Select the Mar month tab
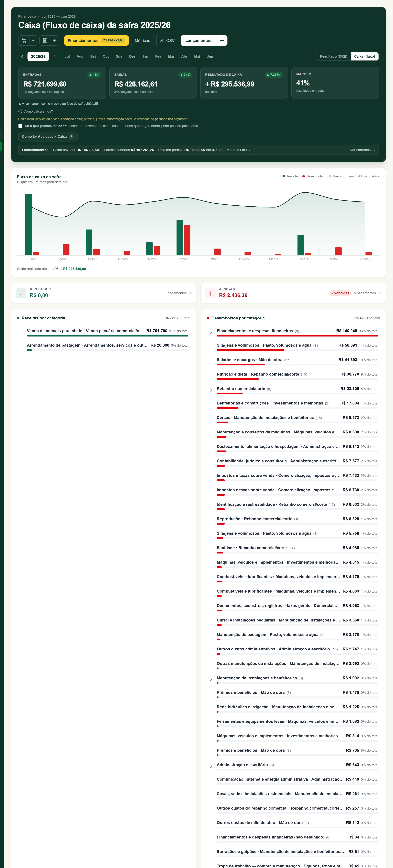393x868 pixels. click(x=171, y=56)
